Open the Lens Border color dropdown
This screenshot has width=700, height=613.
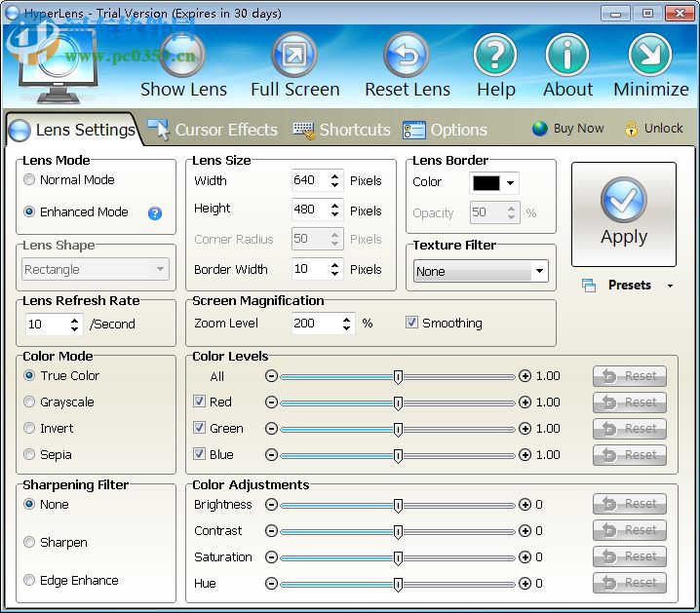coord(510,183)
